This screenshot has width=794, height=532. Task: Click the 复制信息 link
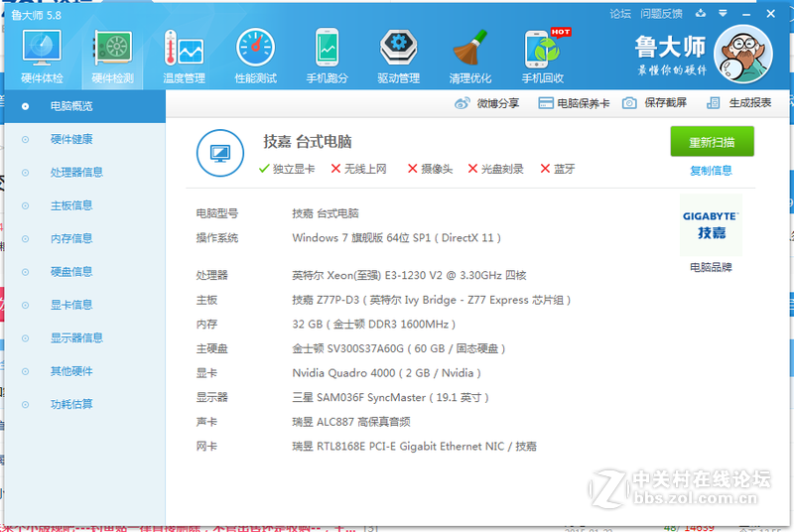[x=711, y=170]
